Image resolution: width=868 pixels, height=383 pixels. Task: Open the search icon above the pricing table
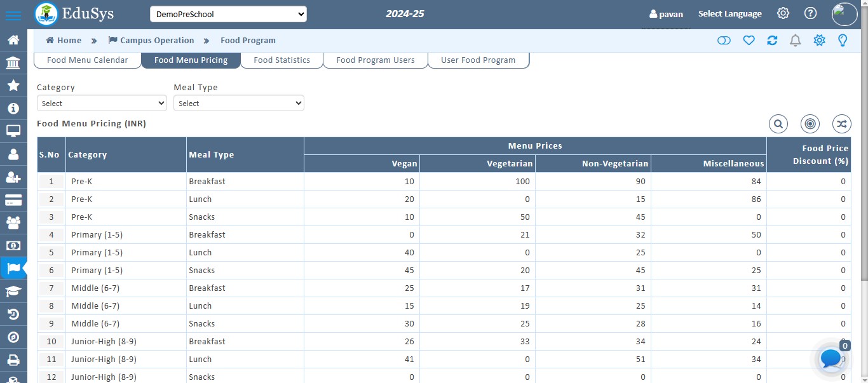pyautogui.click(x=778, y=124)
